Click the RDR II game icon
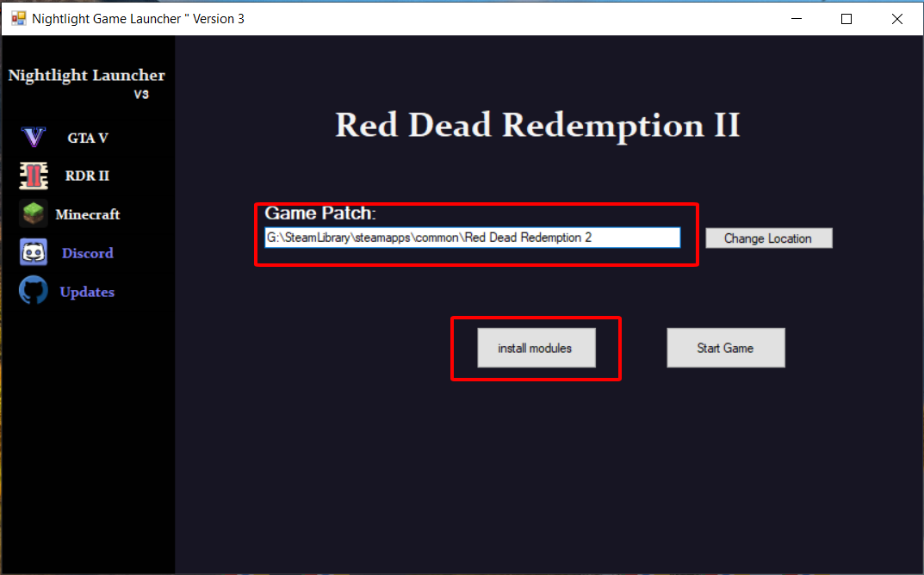This screenshot has height=575, width=924. [x=33, y=176]
